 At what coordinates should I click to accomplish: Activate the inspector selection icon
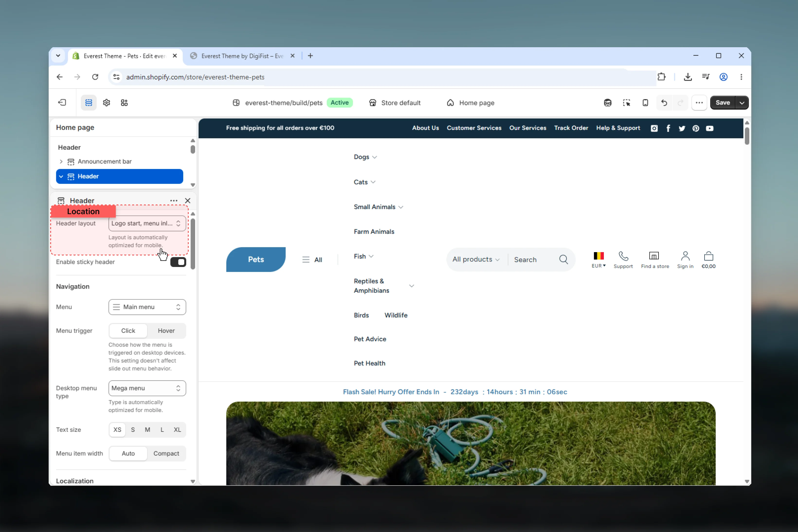coord(626,102)
